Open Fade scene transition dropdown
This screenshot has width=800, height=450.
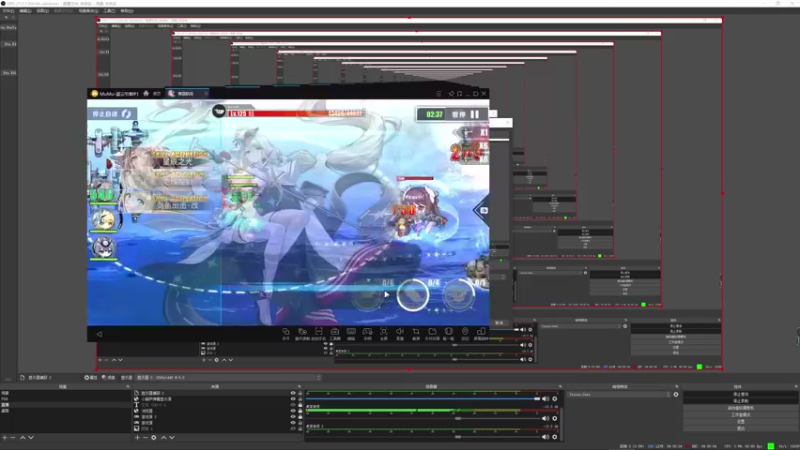coord(619,394)
